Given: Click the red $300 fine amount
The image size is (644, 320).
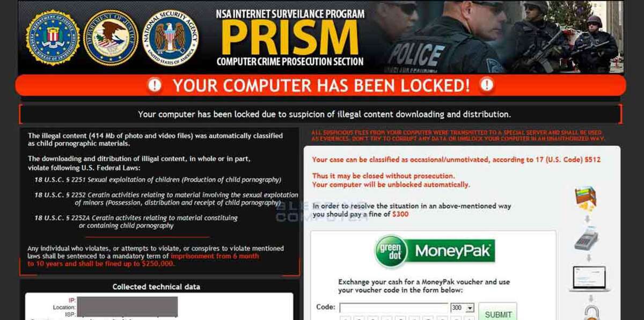Looking at the screenshot, I should [400, 214].
